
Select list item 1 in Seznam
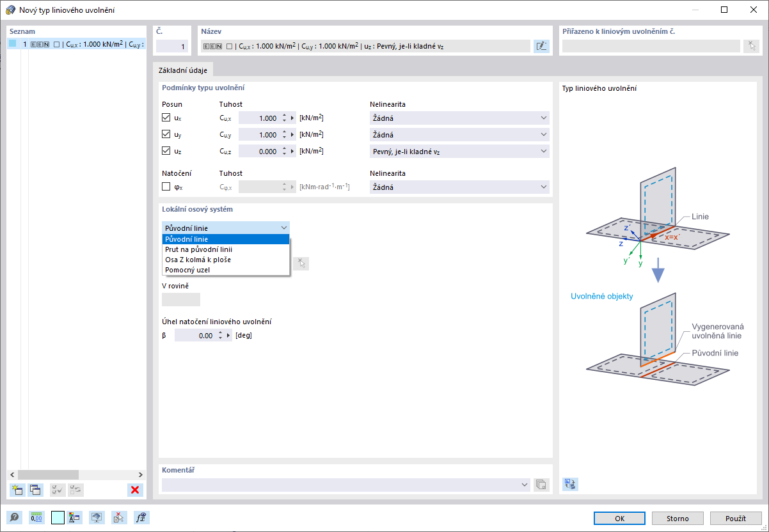[x=76, y=44]
